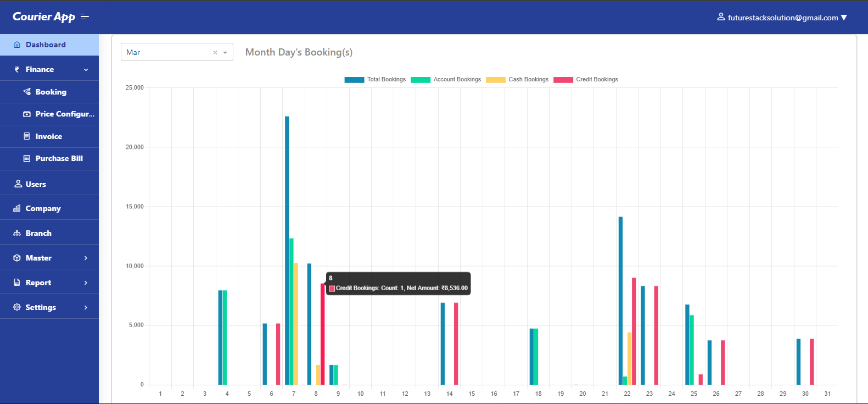Viewport: 868px width, 404px height.
Task: Toggle Total Bookings legend series
Action: (375, 80)
